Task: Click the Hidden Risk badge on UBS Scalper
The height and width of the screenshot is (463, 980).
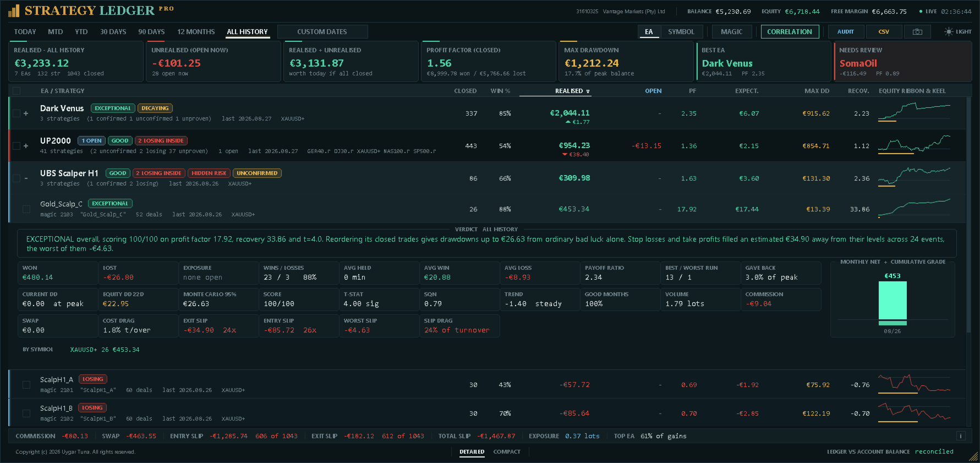Action: point(209,173)
